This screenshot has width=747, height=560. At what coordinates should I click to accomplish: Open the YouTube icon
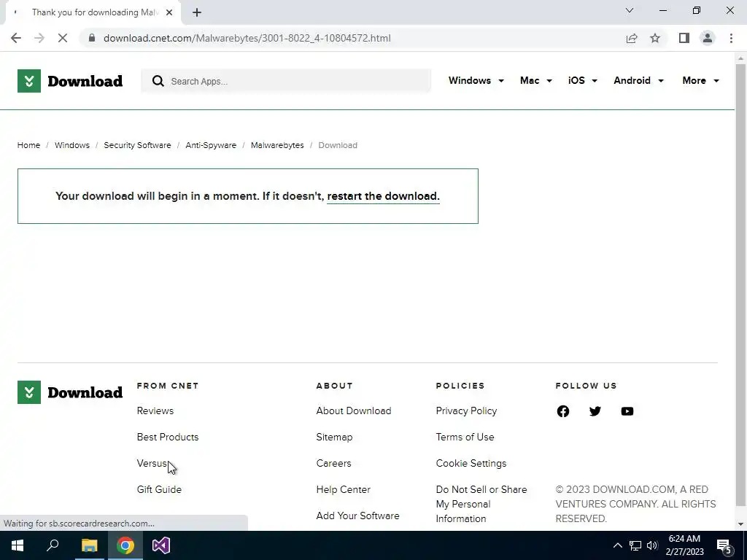pos(627,411)
